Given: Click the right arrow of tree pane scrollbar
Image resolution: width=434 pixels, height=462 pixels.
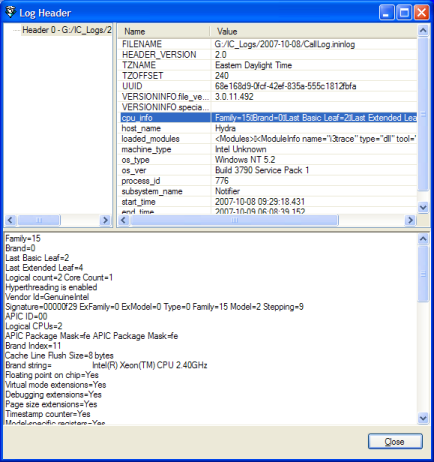Looking at the screenshot, I should [105, 220].
